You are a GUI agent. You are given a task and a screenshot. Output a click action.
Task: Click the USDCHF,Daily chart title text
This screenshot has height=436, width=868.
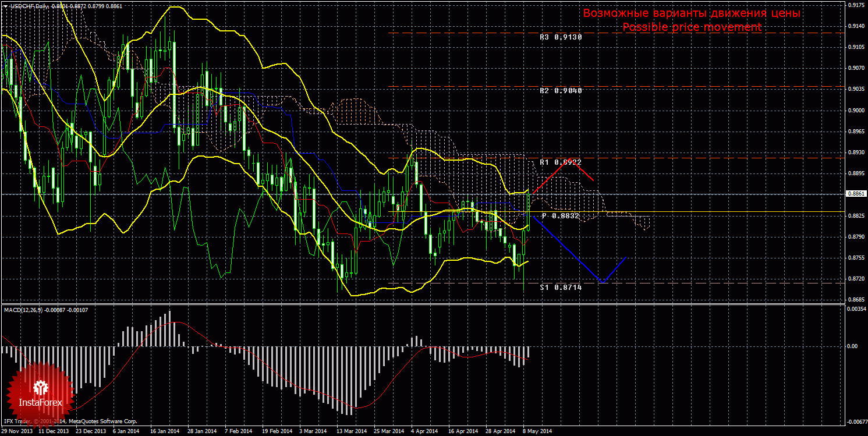(x=28, y=5)
